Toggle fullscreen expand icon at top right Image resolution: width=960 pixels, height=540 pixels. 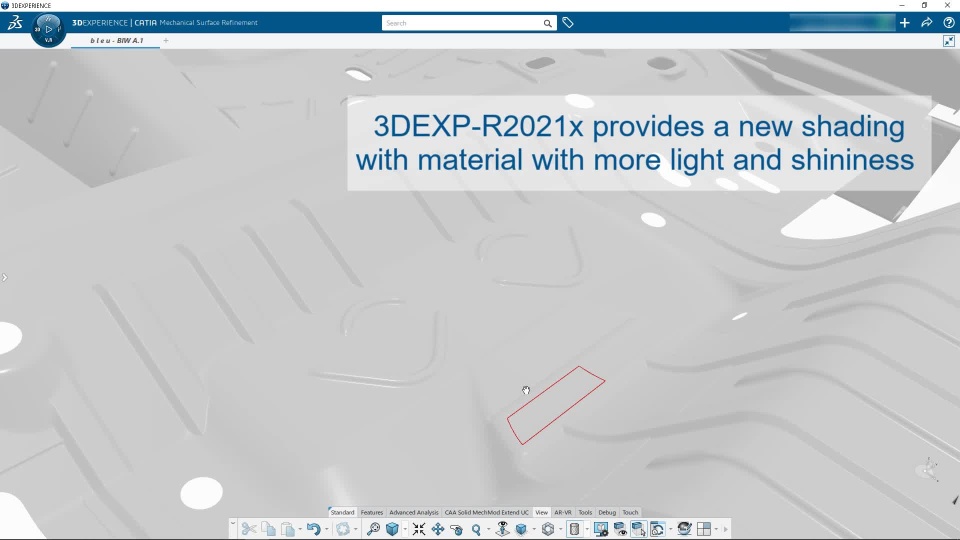pos(949,41)
